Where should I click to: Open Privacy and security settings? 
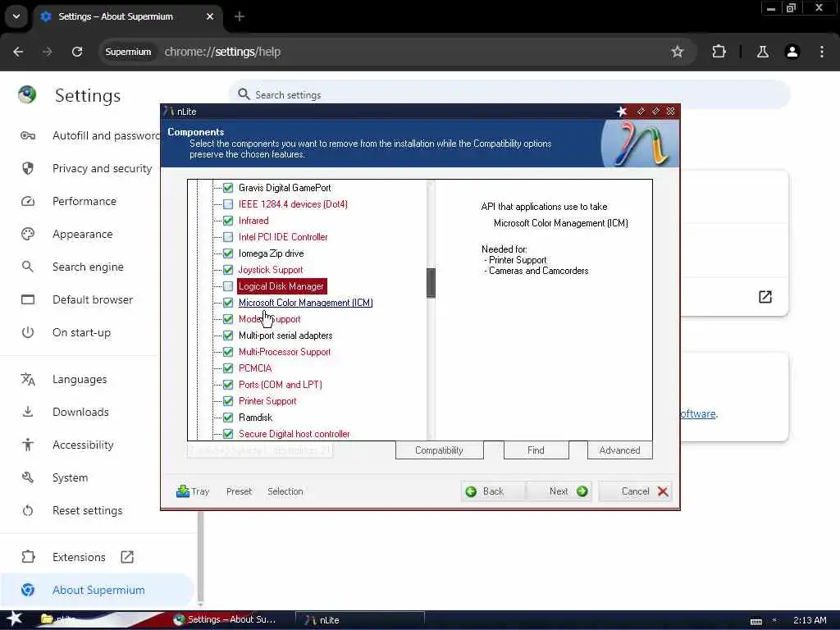[x=102, y=168]
